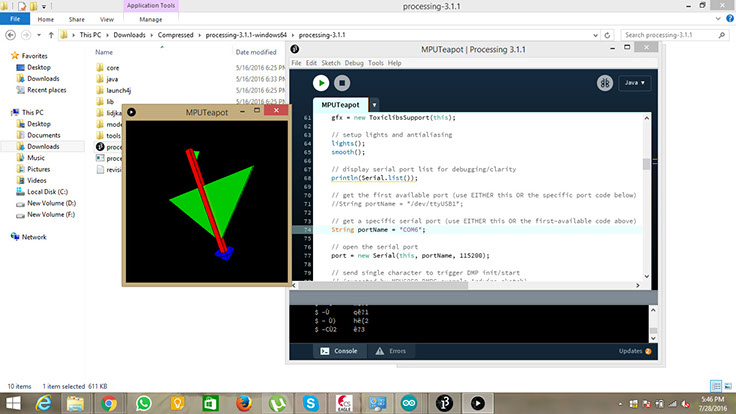Open the Processing Edit menu
This screenshot has width=736, height=414.
coord(311,63)
